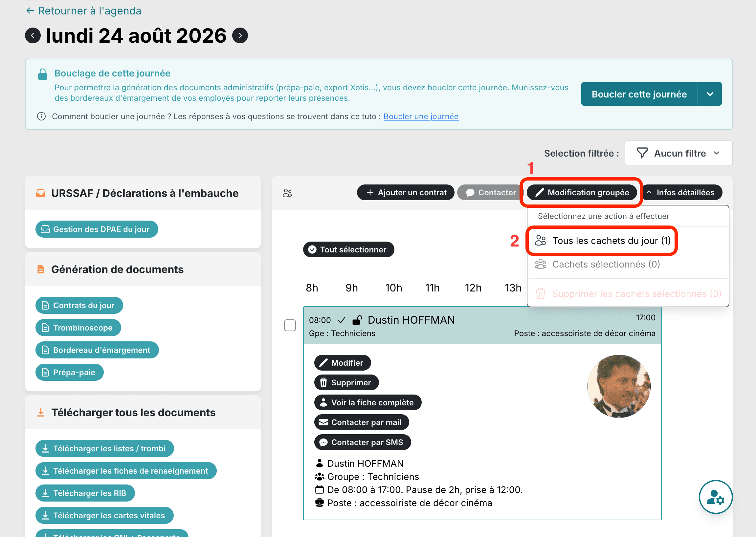
Task: Click Boucler cette journée button
Action: (x=639, y=94)
